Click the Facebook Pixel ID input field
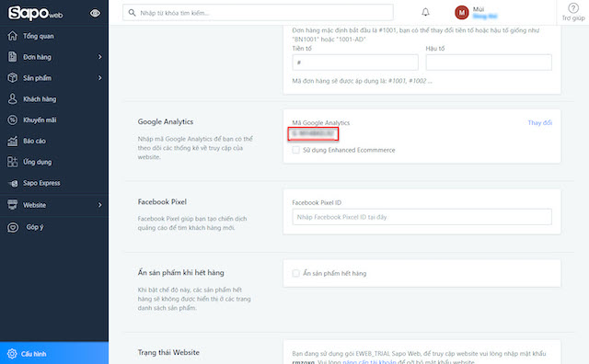The image size is (589, 364). 422,217
